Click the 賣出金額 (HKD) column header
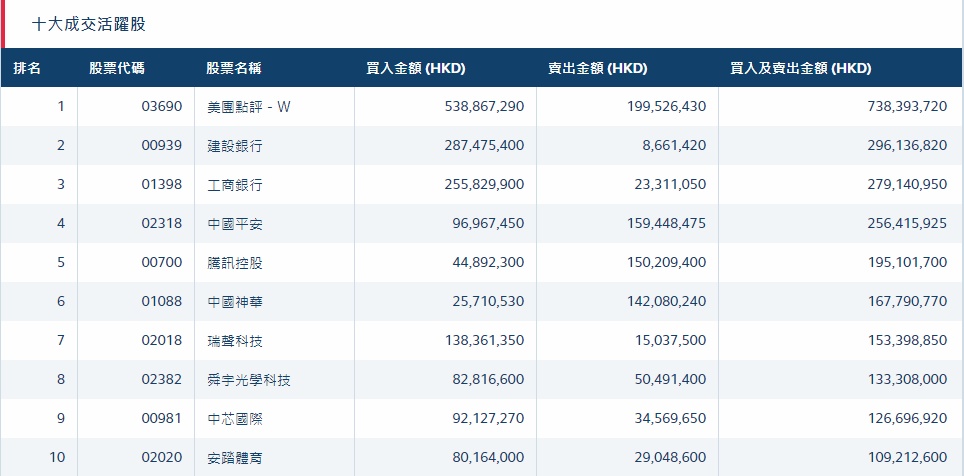 pyautogui.click(x=597, y=69)
